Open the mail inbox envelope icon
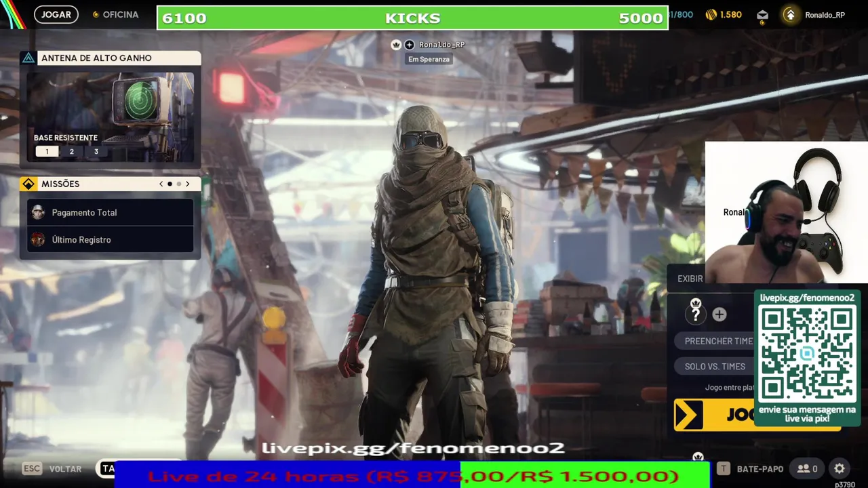The height and width of the screenshot is (488, 868). point(763,15)
